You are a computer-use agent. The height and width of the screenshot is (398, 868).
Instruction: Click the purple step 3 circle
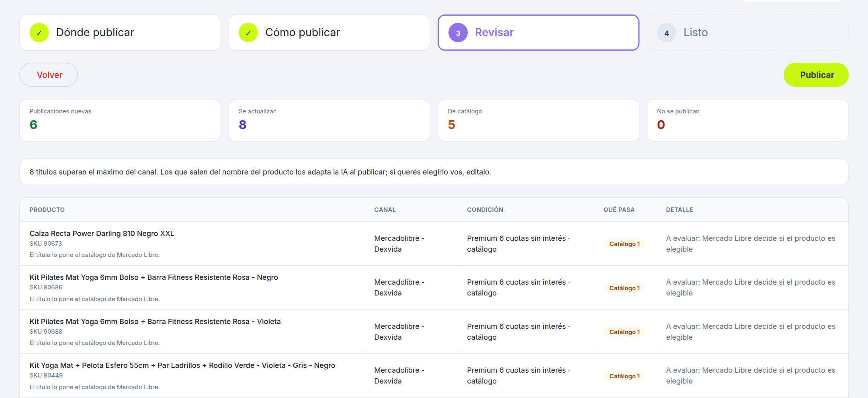pyautogui.click(x=458, y=33)
